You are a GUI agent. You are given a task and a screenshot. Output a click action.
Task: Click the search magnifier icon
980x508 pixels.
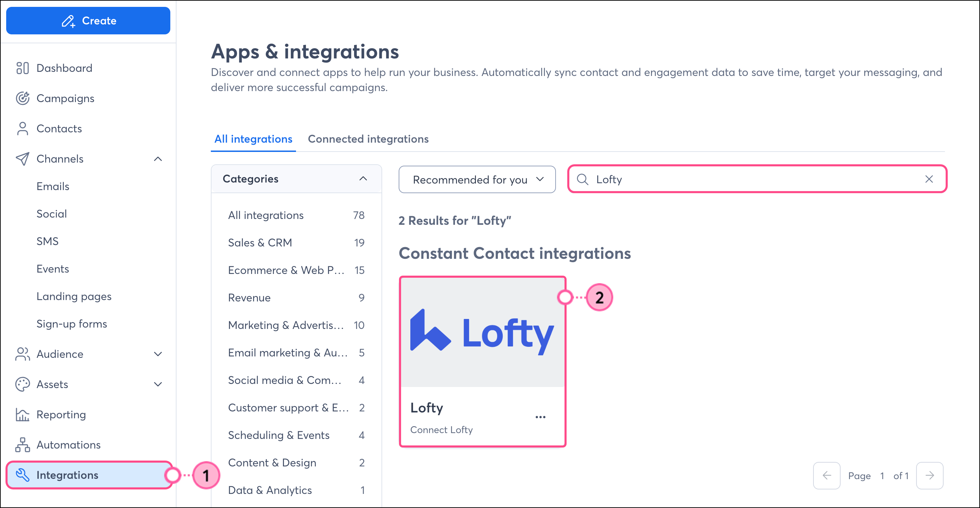click(x=582, y=179)
